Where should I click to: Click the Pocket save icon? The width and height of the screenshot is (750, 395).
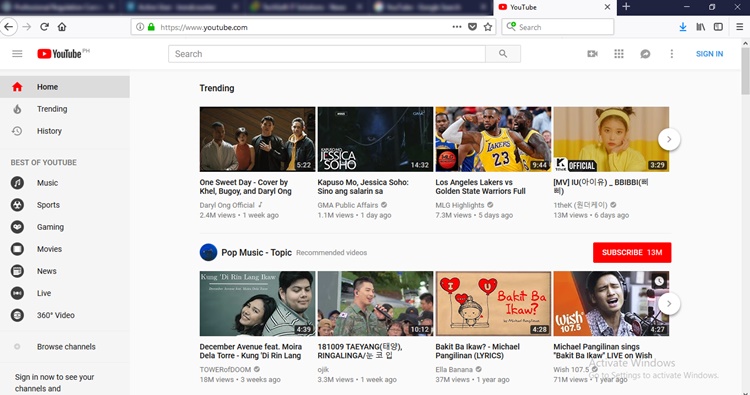[472, 27]
